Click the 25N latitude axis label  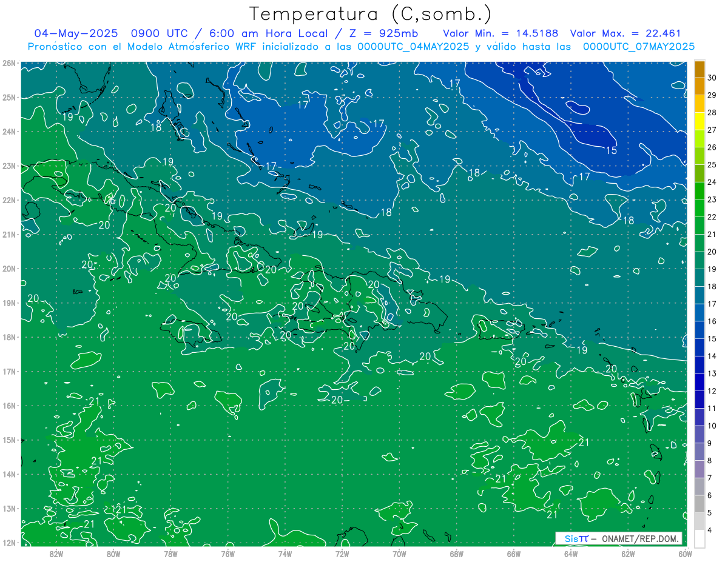(8, 97)
